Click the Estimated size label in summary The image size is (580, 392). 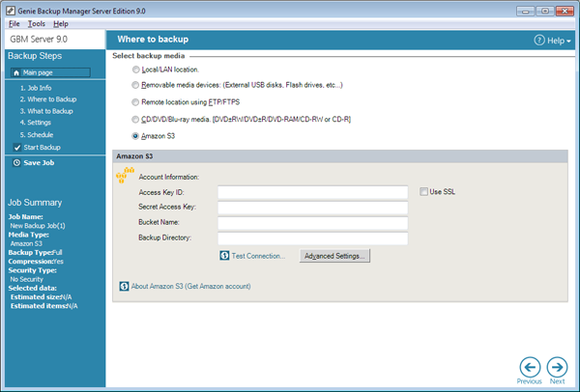point(36,297)
